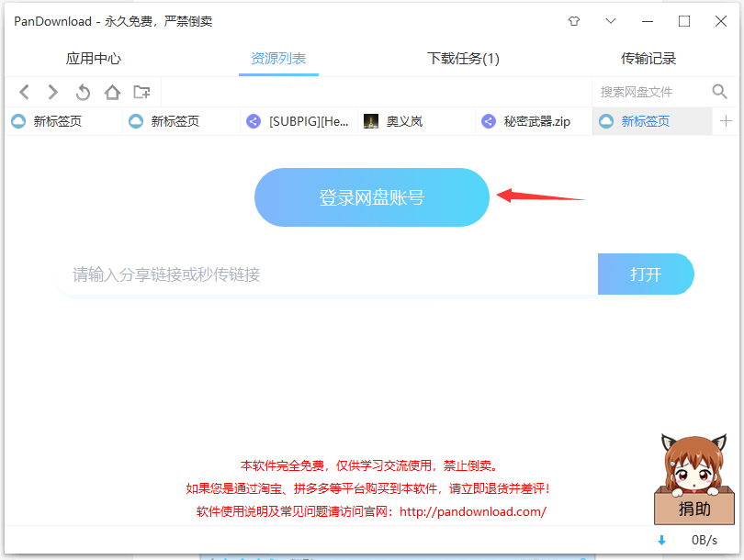
Task: Create a new folder icon
Action: point(141,92)
